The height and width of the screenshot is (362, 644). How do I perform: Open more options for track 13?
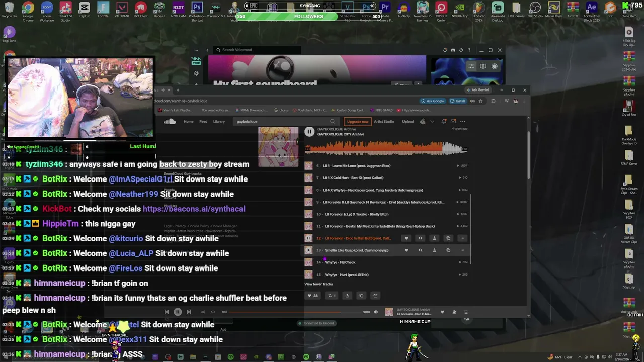click(x=462, y=250)
